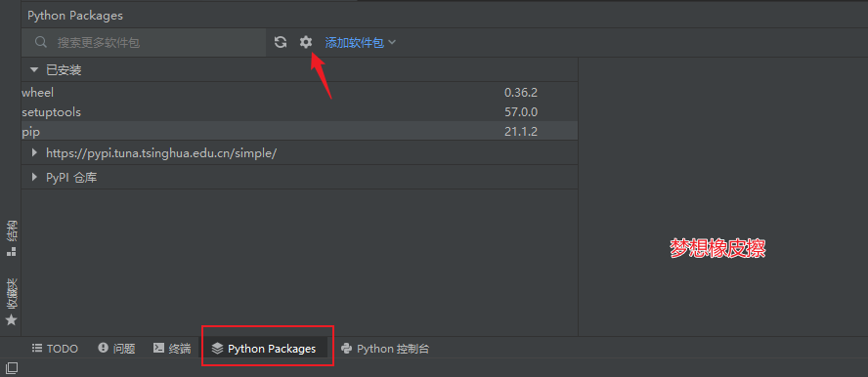Click the 问题 warning circle icon
868x377 pixels.
(103, 348)
